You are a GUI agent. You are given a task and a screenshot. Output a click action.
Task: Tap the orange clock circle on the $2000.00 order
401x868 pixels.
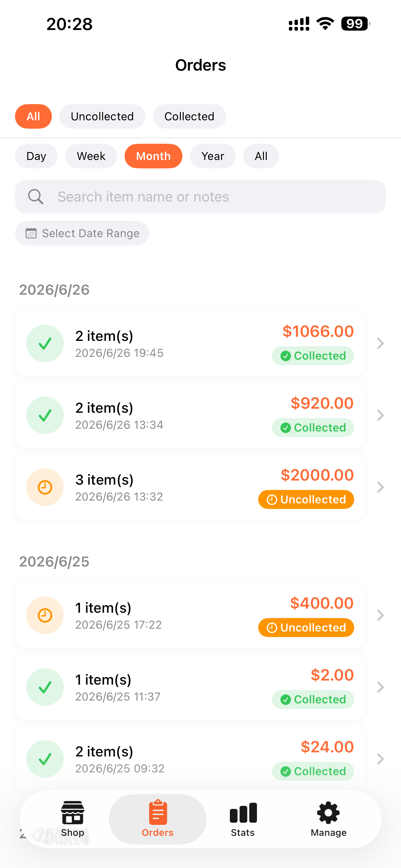point(45,487)
